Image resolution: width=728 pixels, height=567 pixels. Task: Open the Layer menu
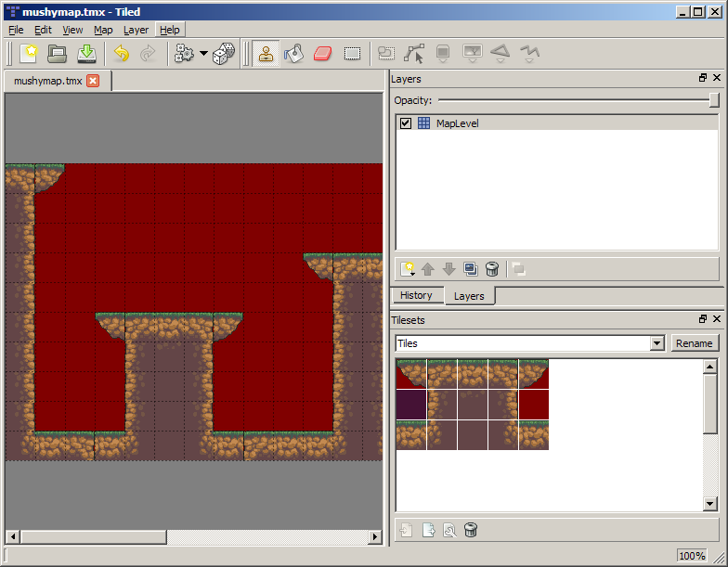pos(136,30)
